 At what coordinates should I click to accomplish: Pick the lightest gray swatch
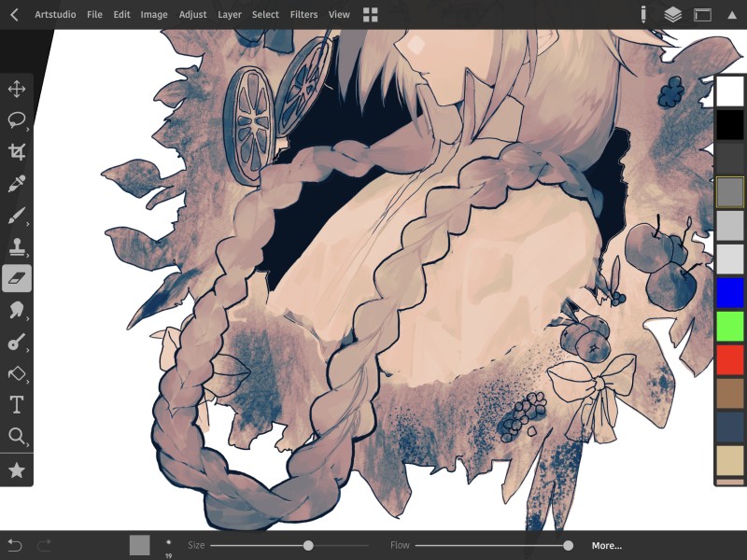[730, 259]
